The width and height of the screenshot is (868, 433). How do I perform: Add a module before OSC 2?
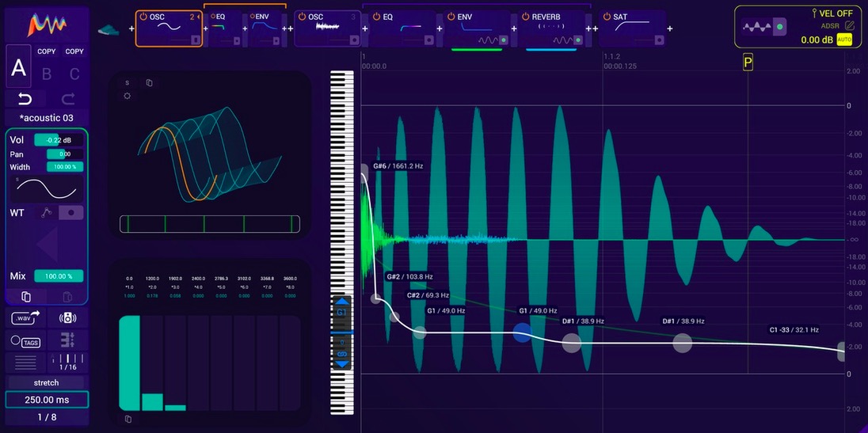[131, 28]
